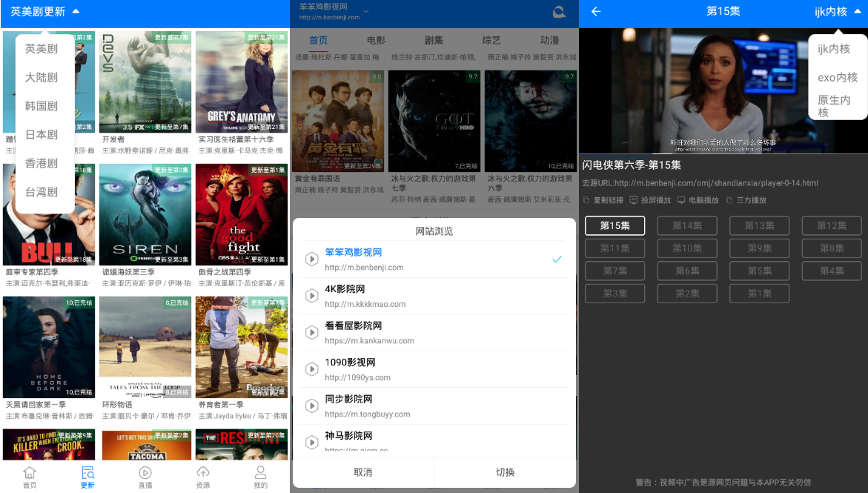Select 韩国剧 from the category menu
Image resolution: width=868 pixels, height=493 pixels.
[42, 106]
